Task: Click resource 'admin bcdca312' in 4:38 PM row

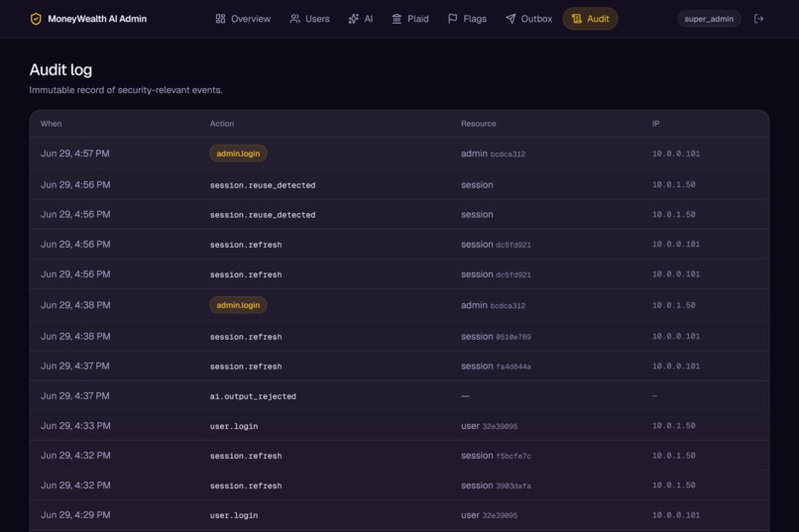Action: pos(494,305)
